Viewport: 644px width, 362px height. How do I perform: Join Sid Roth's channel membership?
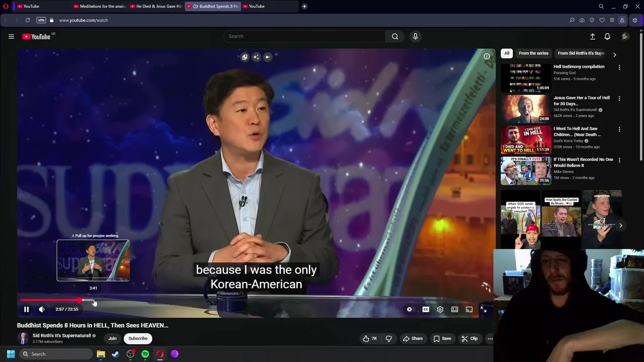tap(112, 338)
